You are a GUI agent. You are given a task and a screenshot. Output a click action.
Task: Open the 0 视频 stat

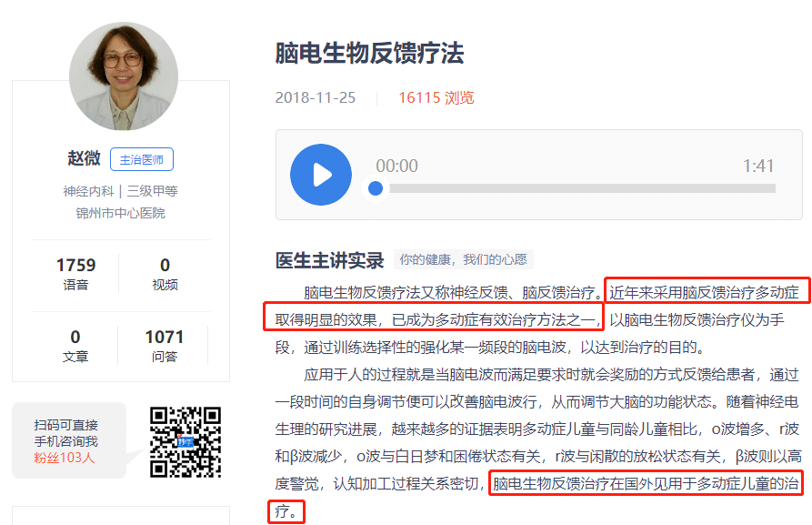tap(165, 273)
